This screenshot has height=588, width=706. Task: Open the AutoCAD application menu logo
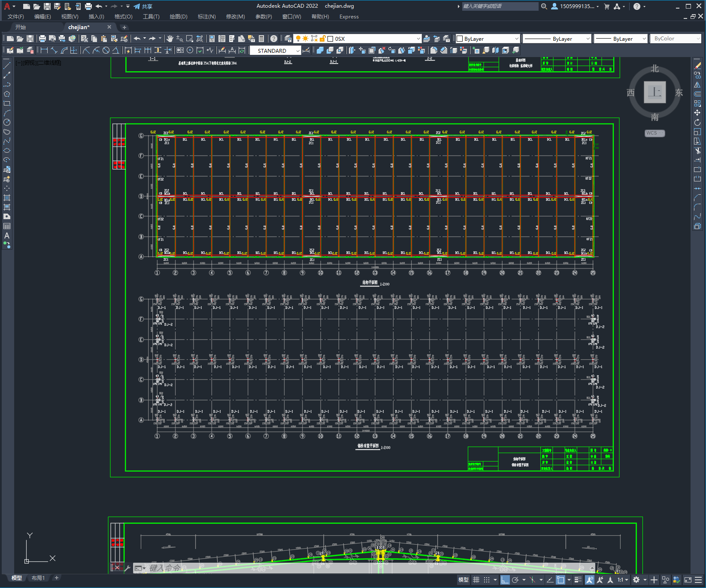[7, 6]
